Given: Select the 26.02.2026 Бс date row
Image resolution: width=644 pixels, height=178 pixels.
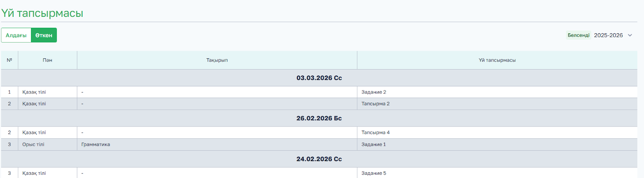Looking at the screenshot, I should (319, 119).
